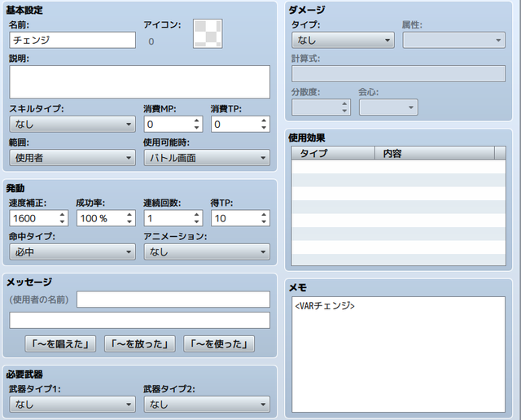Increase 速度補正 with the up arrow

[63, 215]
